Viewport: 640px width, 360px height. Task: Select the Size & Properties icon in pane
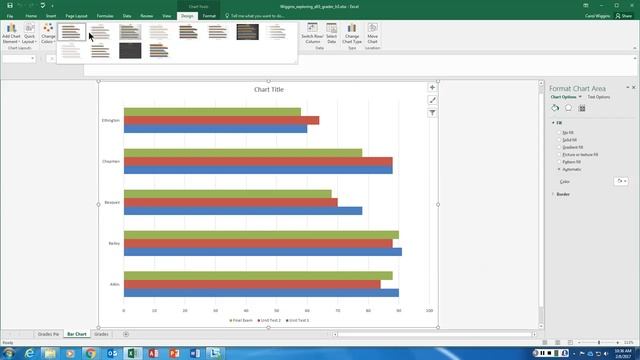point(582,108)
